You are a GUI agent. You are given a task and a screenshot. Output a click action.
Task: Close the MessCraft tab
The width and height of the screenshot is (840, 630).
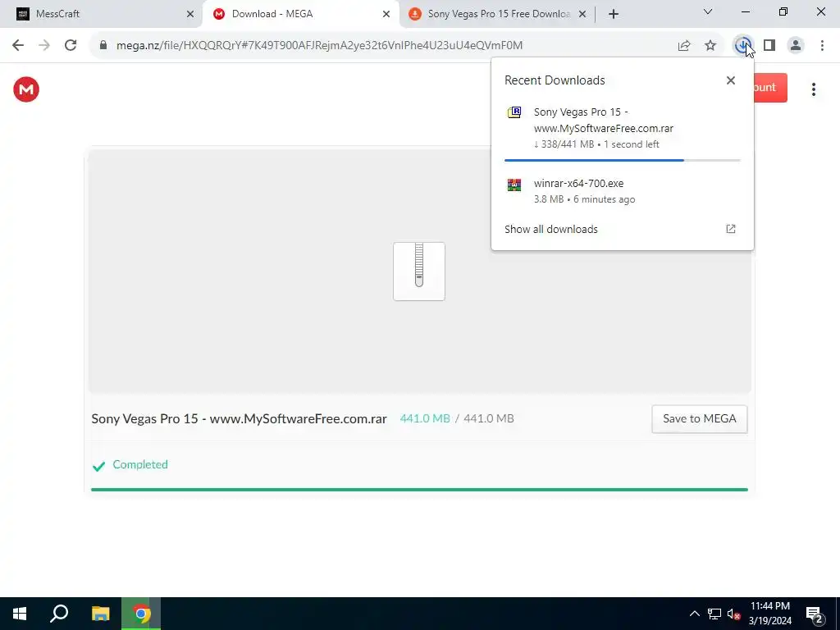(x=190, y=14)
